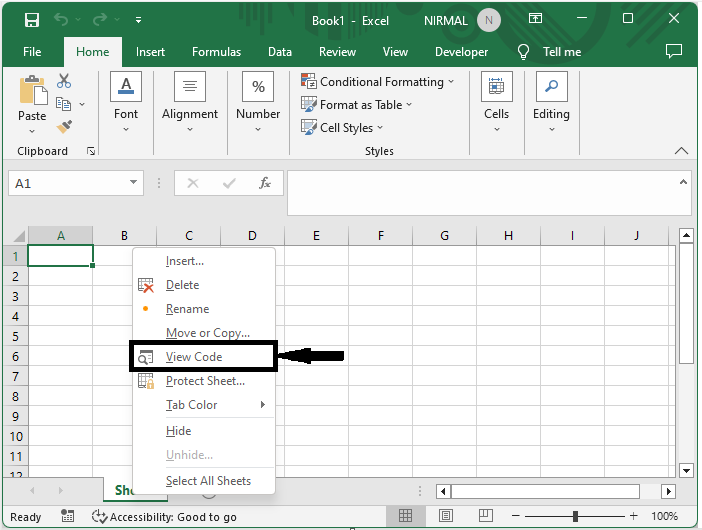Save the workbook with the floppy icon
Image resolution: width=702 pixels, height=530 pixels.
(x=32, y=20)
